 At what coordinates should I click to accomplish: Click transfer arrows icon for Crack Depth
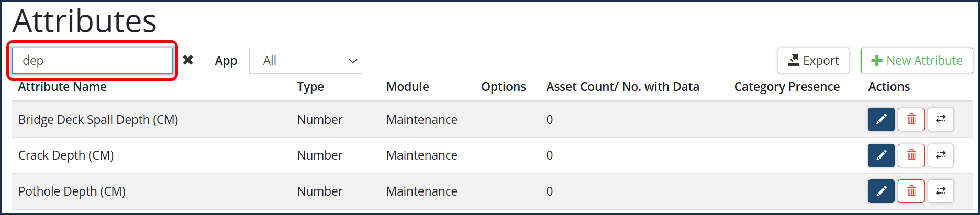point(940,155)
